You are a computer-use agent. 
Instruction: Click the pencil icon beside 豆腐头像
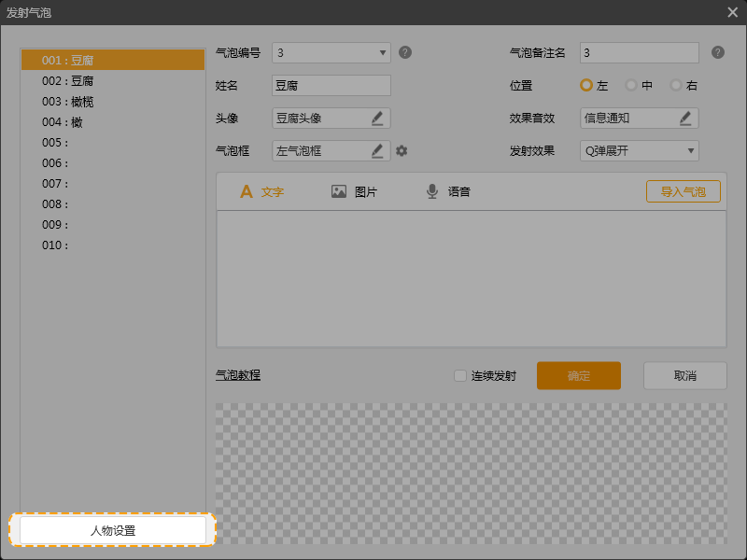point(377,118)
